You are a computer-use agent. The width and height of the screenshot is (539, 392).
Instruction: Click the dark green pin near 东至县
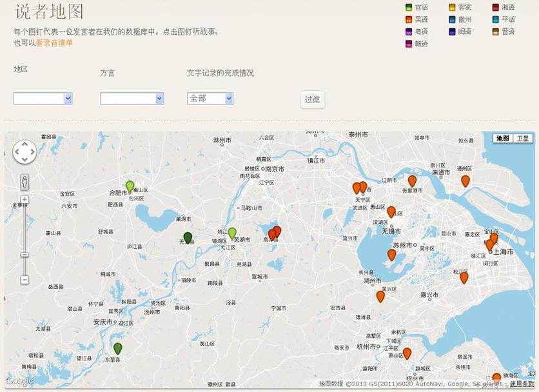(x=118, y=348)
